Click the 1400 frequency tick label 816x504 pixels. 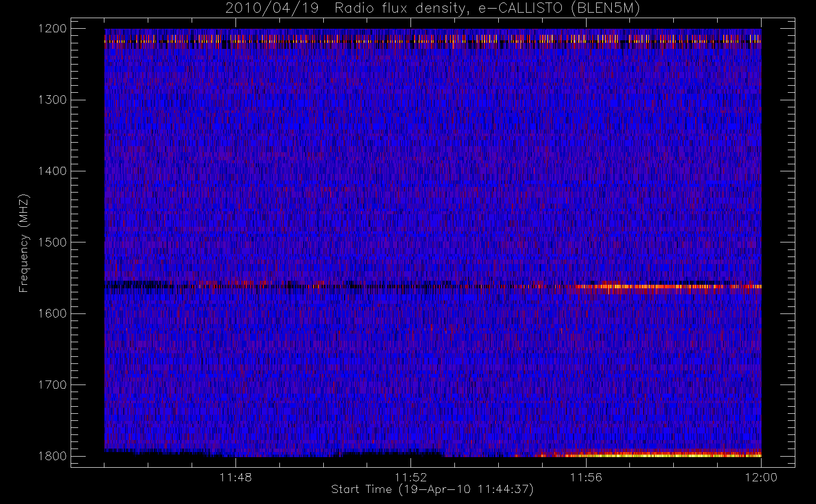52,171
